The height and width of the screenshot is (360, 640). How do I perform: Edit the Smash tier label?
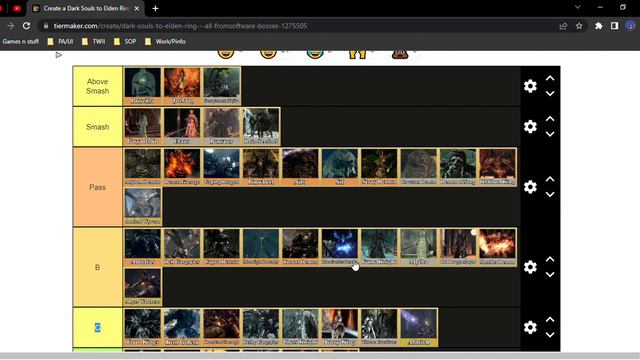pyautogui.click(x=98, y=127)
